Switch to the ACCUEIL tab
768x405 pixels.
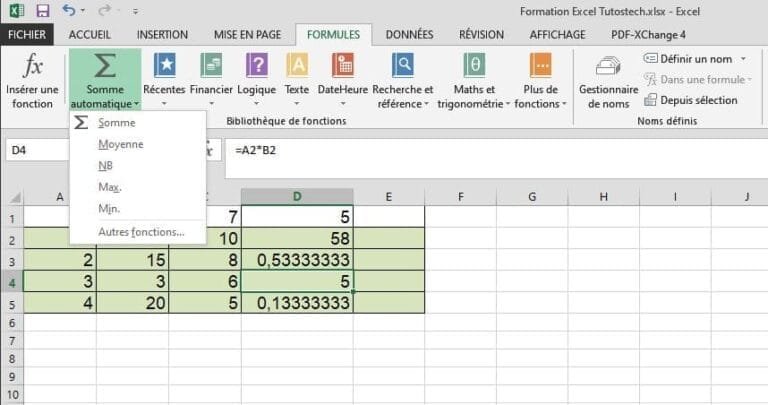[x=90, y=35]
